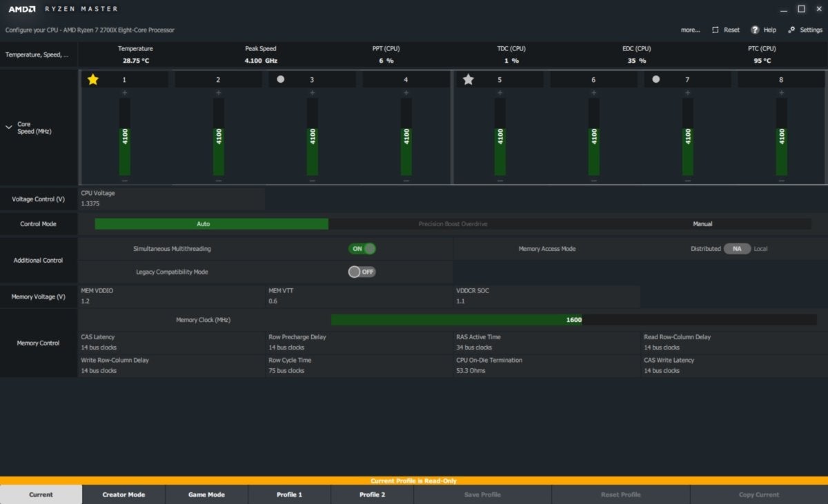
Task: Collapse the Core Speed (MHz) section
Action: coord(8,128)
